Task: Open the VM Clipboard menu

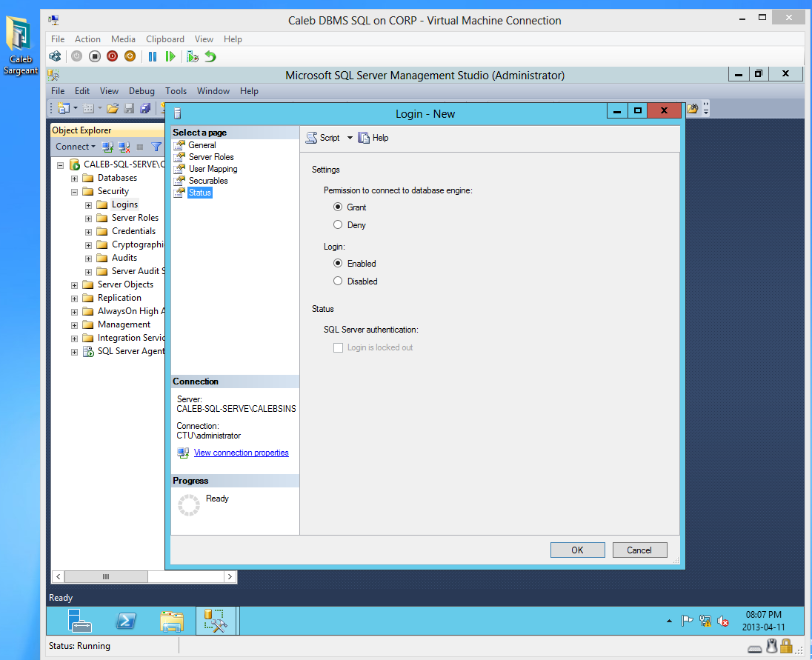Action: pos(164,39)
